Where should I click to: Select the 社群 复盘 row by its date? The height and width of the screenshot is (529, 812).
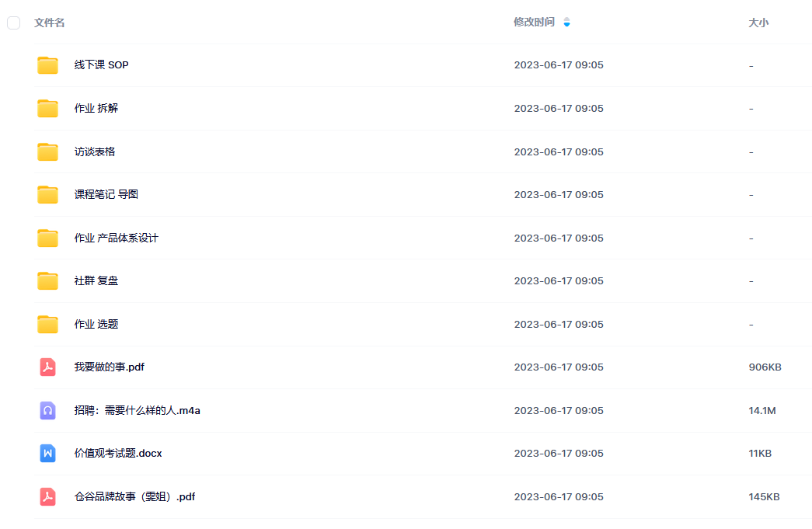(x=559, y=281)
